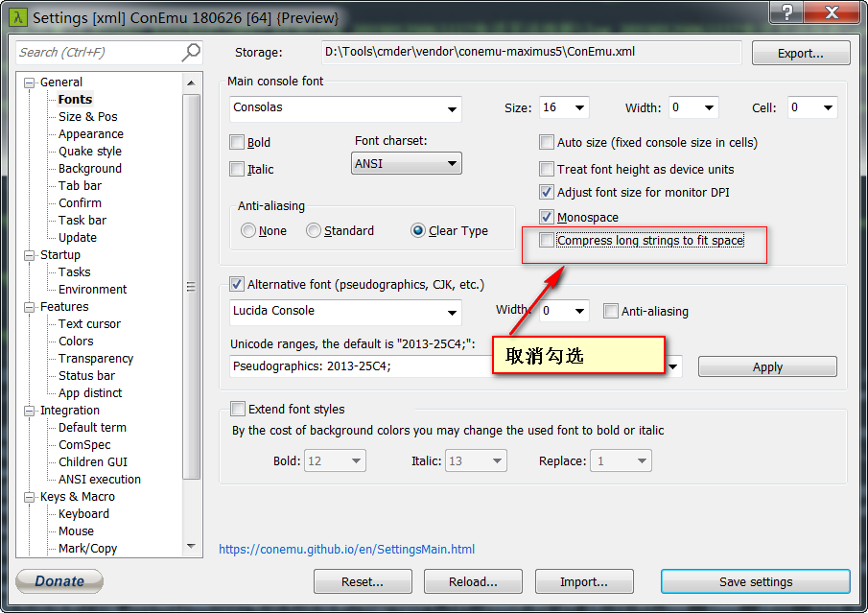Click the search magnifier icon

tap(191, 53)
